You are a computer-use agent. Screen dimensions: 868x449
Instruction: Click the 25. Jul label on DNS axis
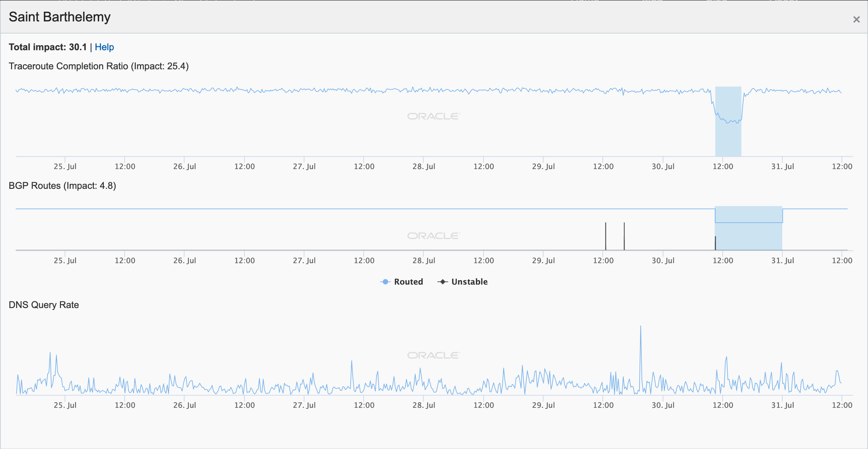[x=65, y=405]
